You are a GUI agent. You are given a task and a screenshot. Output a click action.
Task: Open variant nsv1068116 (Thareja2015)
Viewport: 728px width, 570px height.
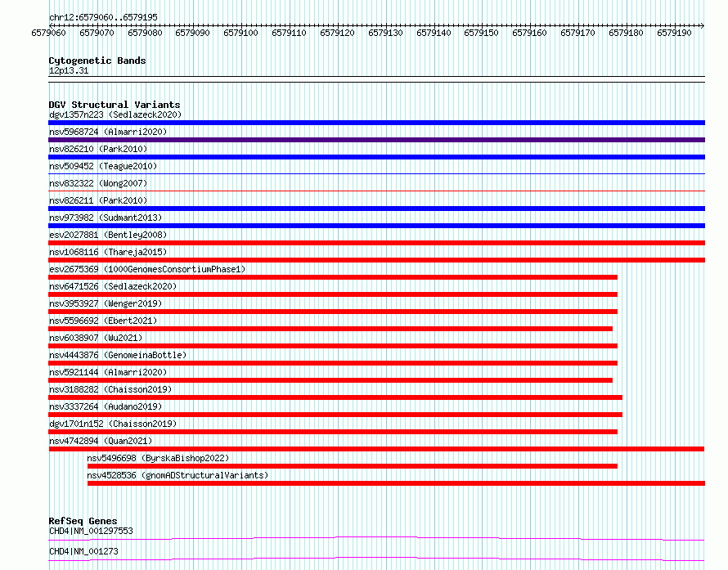(108, 252)
